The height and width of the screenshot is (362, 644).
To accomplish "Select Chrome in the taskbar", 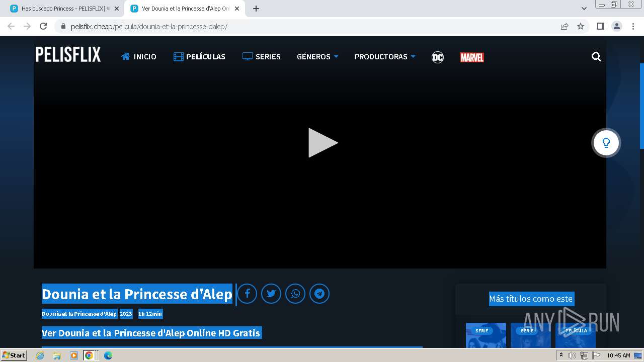I will point(89,355).
